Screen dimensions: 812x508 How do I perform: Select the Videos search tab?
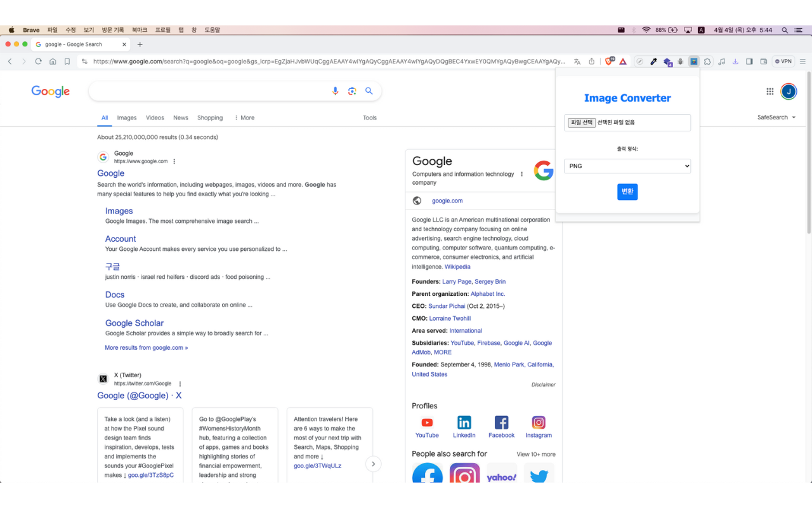[155, 117]
